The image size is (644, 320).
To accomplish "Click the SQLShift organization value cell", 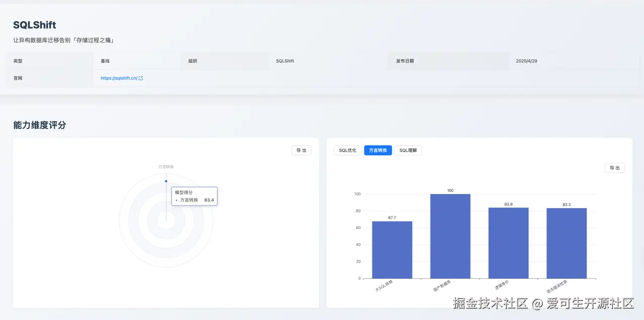I will tap(329, 61).
